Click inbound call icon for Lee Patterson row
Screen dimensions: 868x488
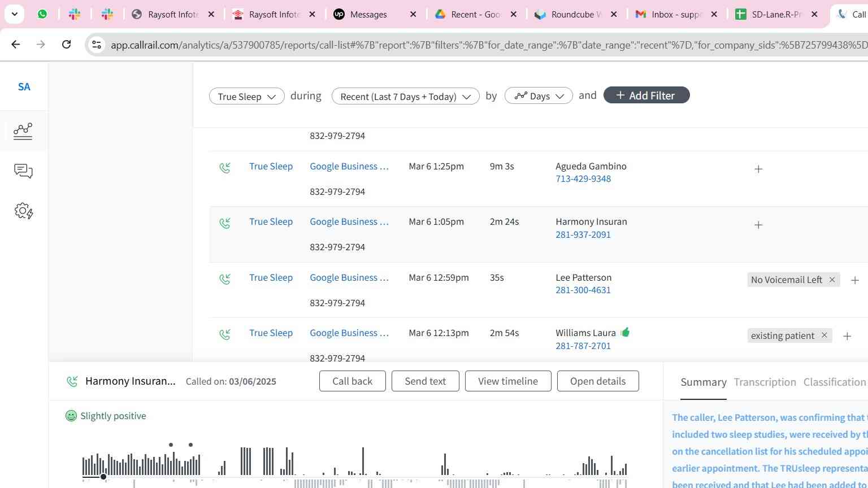(x=225, y=279)
